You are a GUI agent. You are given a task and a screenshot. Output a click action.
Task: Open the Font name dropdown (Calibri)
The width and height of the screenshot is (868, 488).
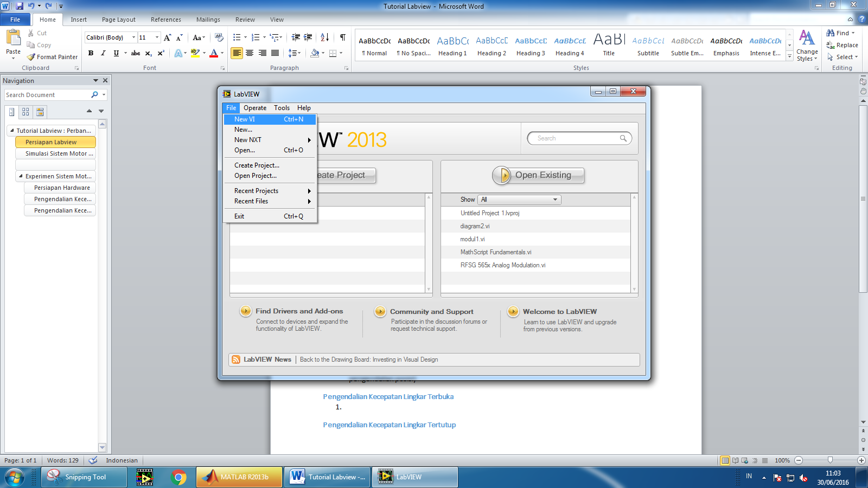click(133, 37)
